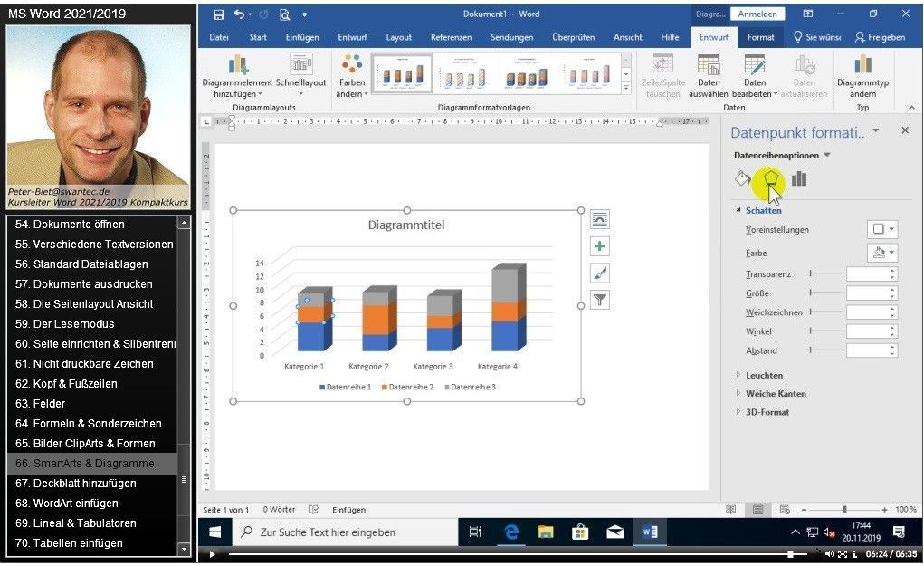Click the Anmelden button
Viewport: 924px width, 566px height.
click(x=757, y=14)
